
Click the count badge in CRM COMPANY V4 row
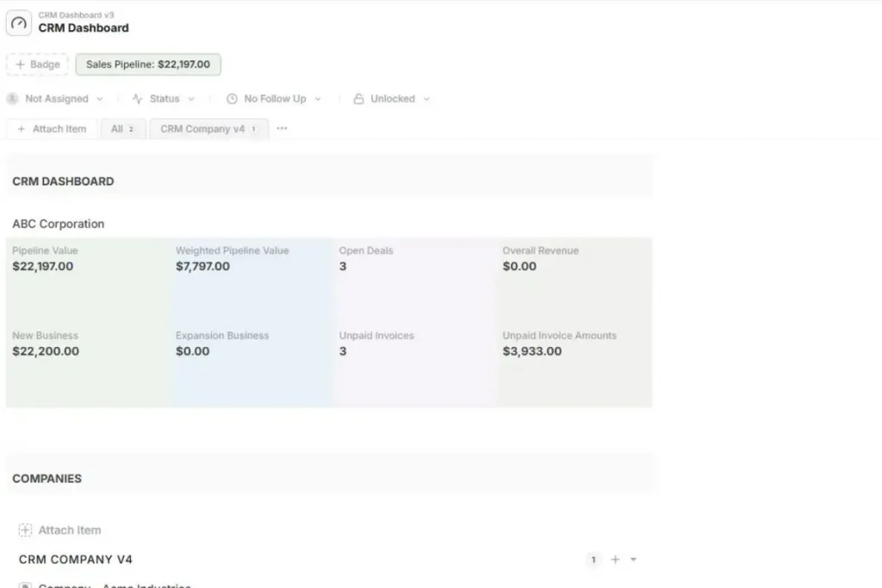(593, 560)
